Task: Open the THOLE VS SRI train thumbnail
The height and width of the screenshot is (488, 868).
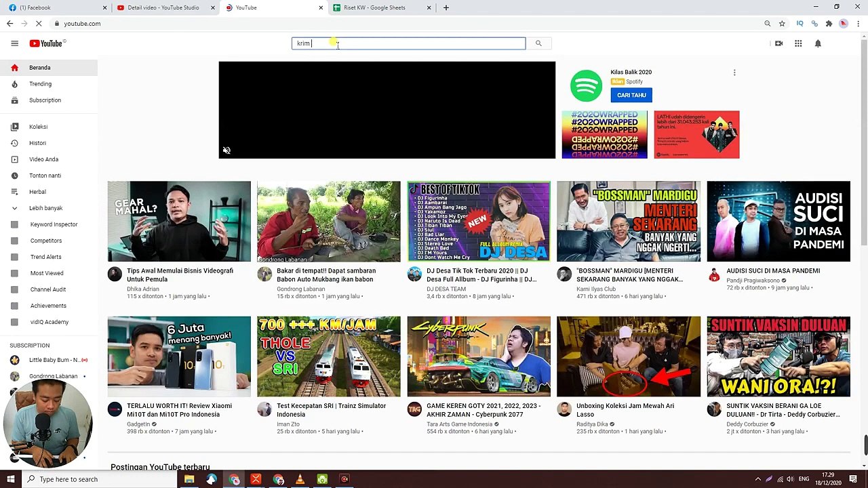Action: click(x=329, y=357)
